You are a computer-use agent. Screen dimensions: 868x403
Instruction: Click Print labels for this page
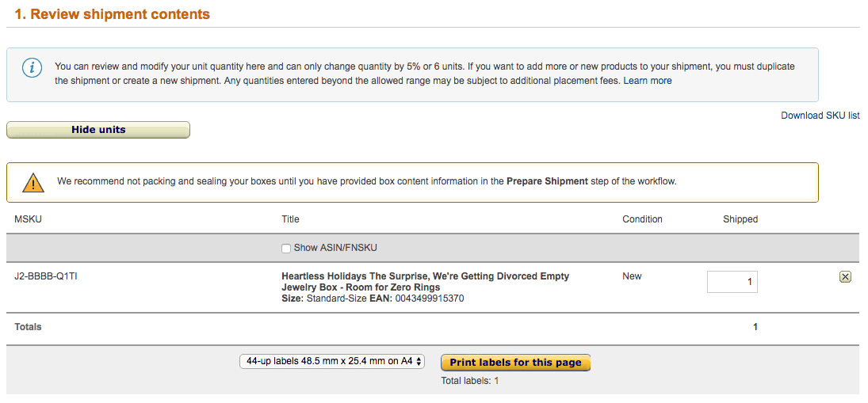coord(515,363)
